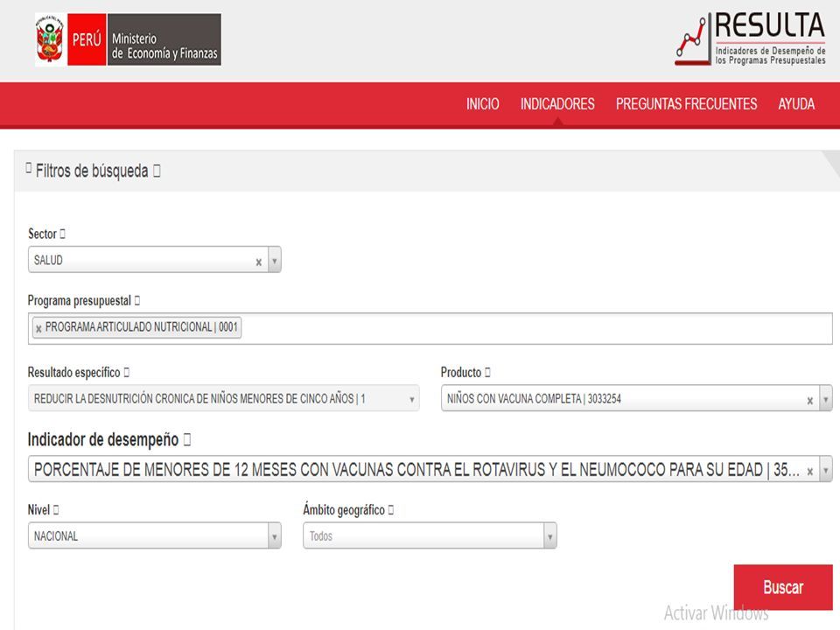Open the Producto dropdown arrow
The width and height of the screenshot is (840, 630).
point(825,399)
